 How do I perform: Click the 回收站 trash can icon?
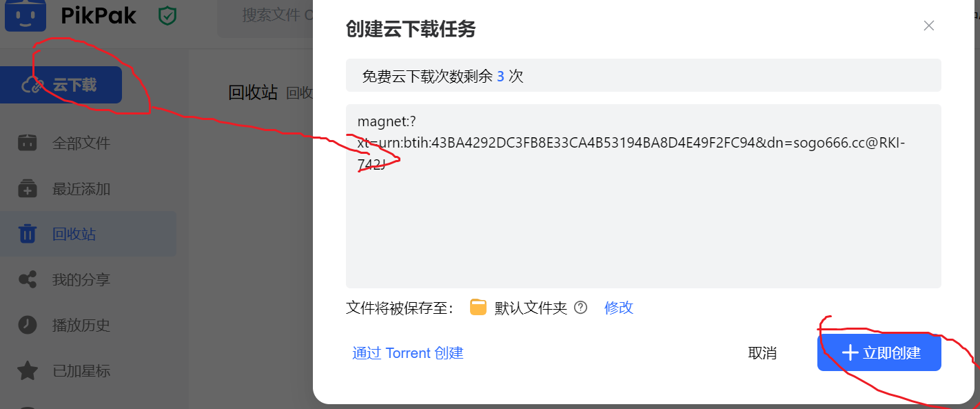tap(28, 235)
